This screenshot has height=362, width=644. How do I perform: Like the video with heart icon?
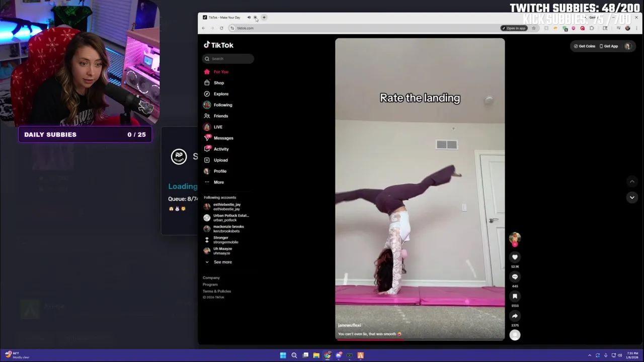pyautogui.click(x=515, y=257)
